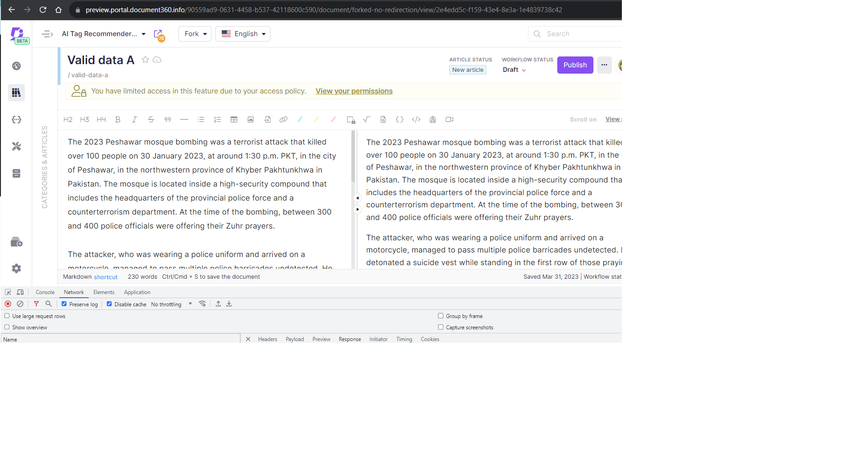Apply italic formatting
The image size is (868, 449).
pos(134,120)
